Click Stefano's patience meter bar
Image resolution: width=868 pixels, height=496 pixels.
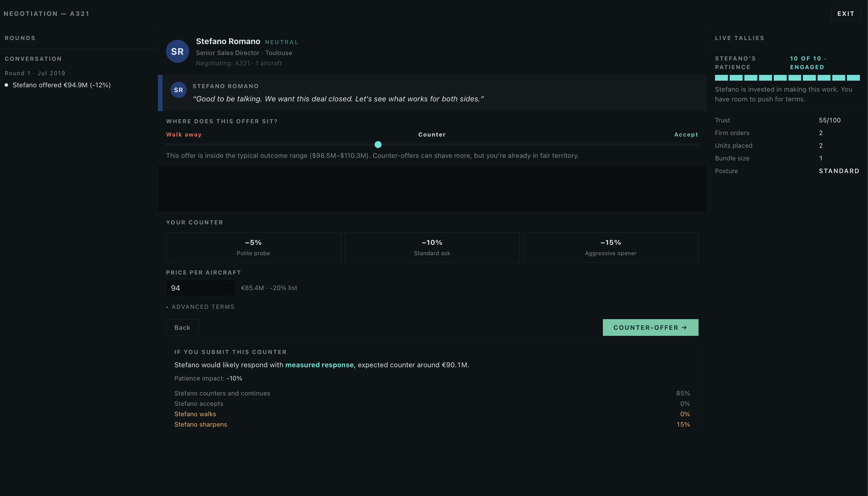[x=787, y=78]
